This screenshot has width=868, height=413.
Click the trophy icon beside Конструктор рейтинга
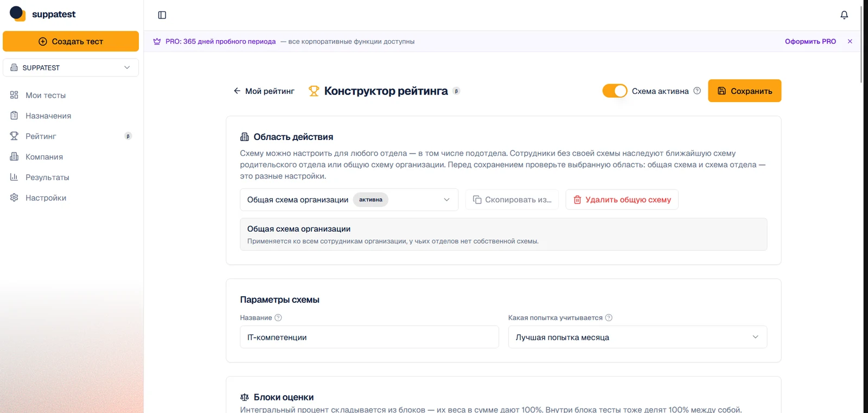314,91
